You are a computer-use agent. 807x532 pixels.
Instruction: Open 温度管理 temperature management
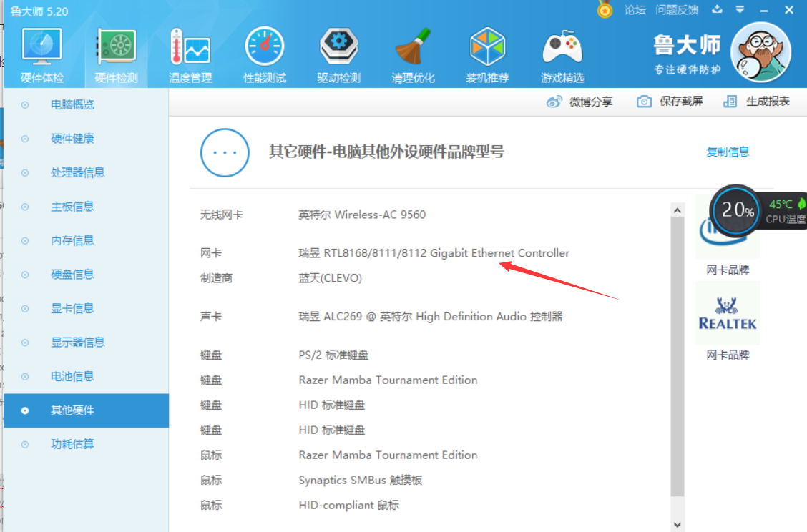point(190,55)
